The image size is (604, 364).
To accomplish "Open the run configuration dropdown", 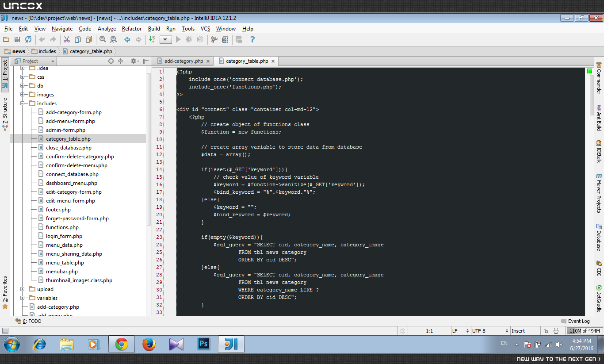I will point(166,40).
